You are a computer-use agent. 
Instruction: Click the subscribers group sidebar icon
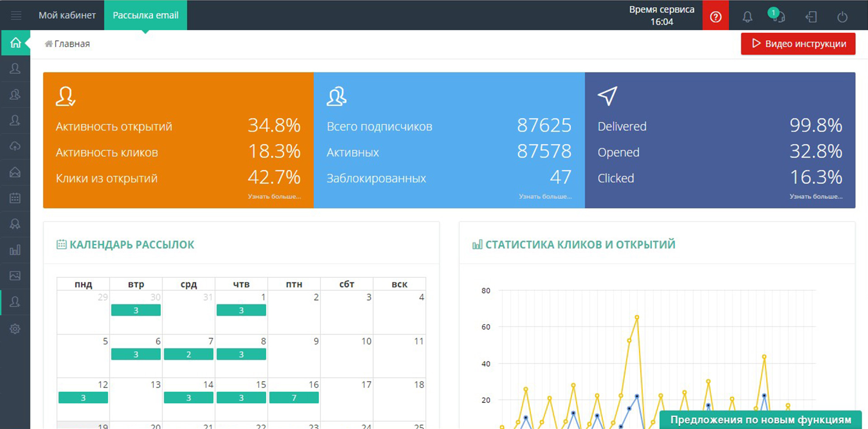click(x=15, y=94)
